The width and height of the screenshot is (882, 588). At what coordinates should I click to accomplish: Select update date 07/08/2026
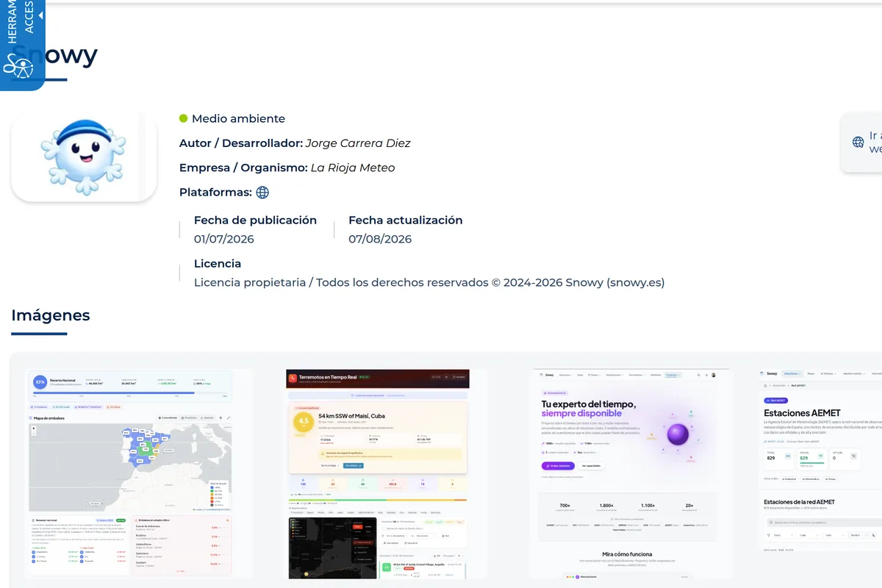tap(380, 239)
